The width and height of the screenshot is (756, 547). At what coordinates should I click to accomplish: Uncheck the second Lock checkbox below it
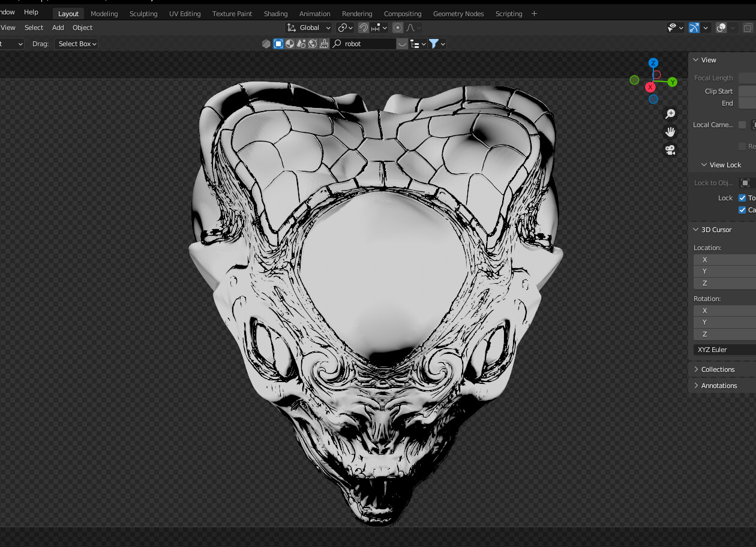(742, 210)
